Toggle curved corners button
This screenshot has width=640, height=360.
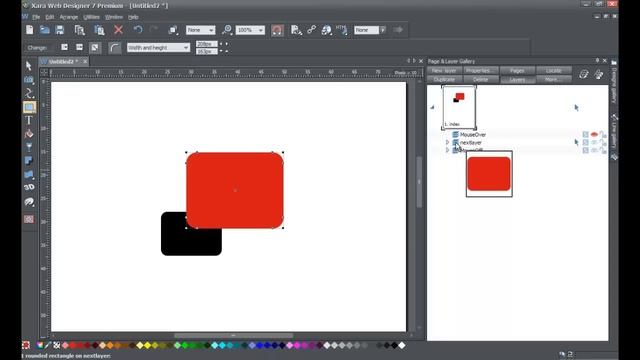pos(115,48)
